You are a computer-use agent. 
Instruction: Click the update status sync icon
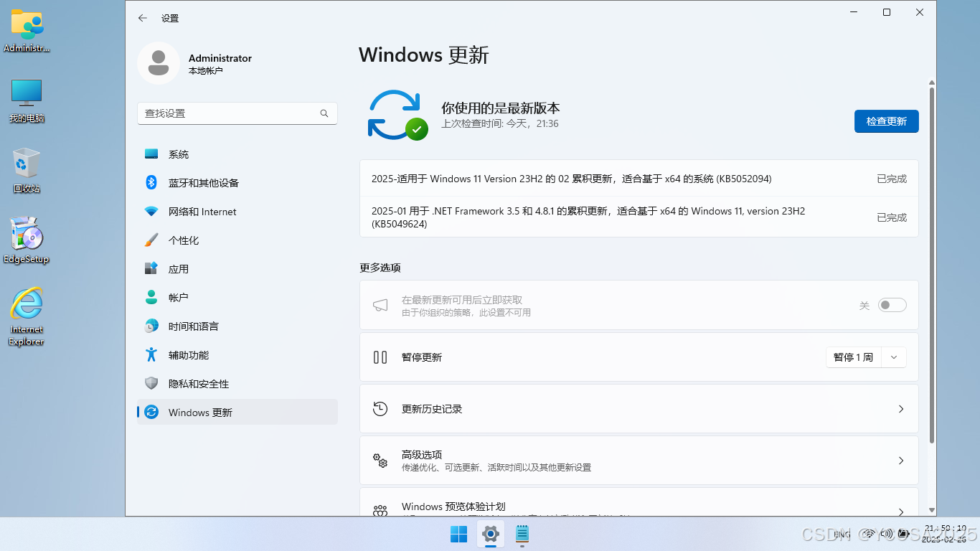pos(397,115)
